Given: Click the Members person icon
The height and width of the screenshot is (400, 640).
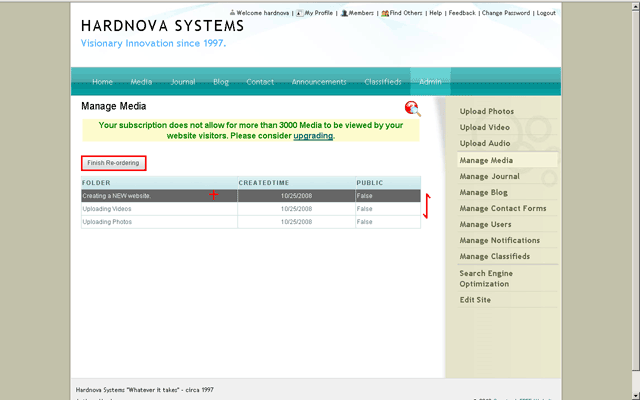Looking at the screenshot, I should [343, 13].
